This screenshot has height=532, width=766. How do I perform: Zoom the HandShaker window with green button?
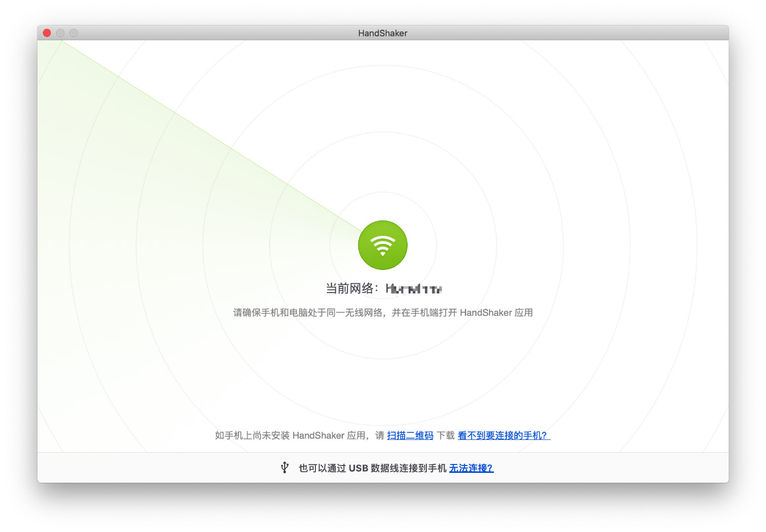point(73,33)
